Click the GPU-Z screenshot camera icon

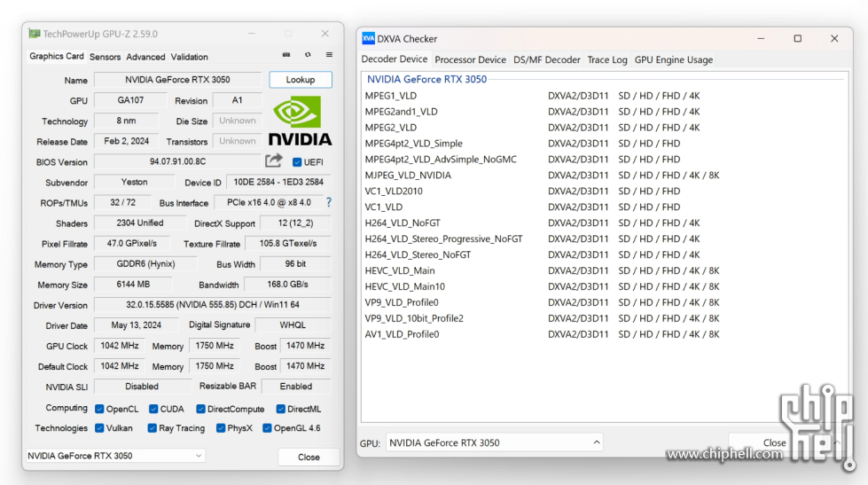[286, 55]
